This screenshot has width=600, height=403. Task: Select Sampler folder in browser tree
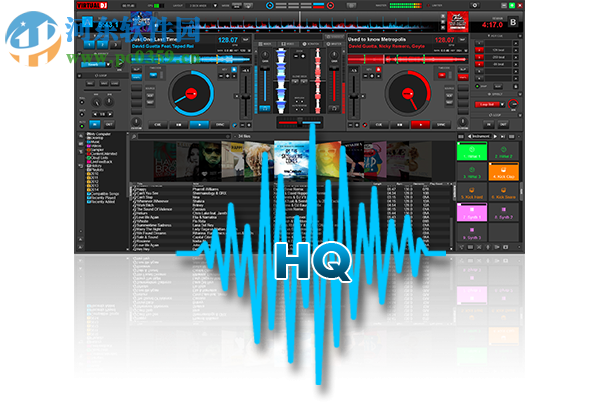(96, 150)
